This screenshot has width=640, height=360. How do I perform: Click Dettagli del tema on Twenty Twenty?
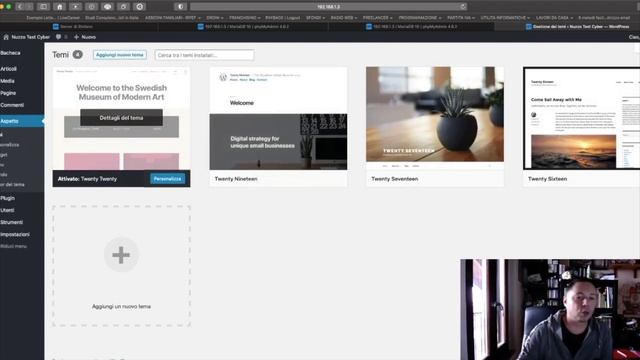[121, 118]
